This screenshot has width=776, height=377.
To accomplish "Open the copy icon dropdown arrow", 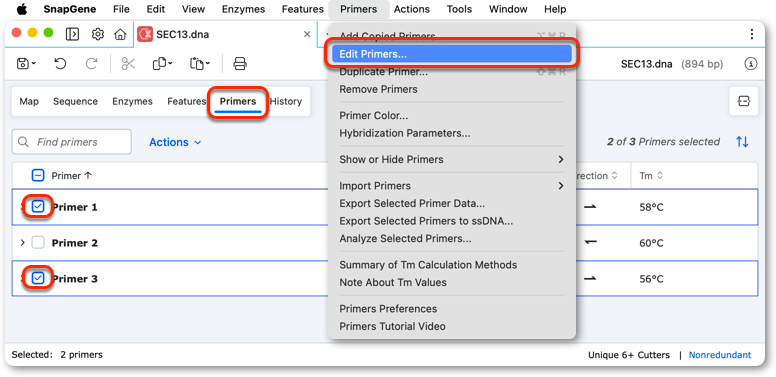I will 170,63.
